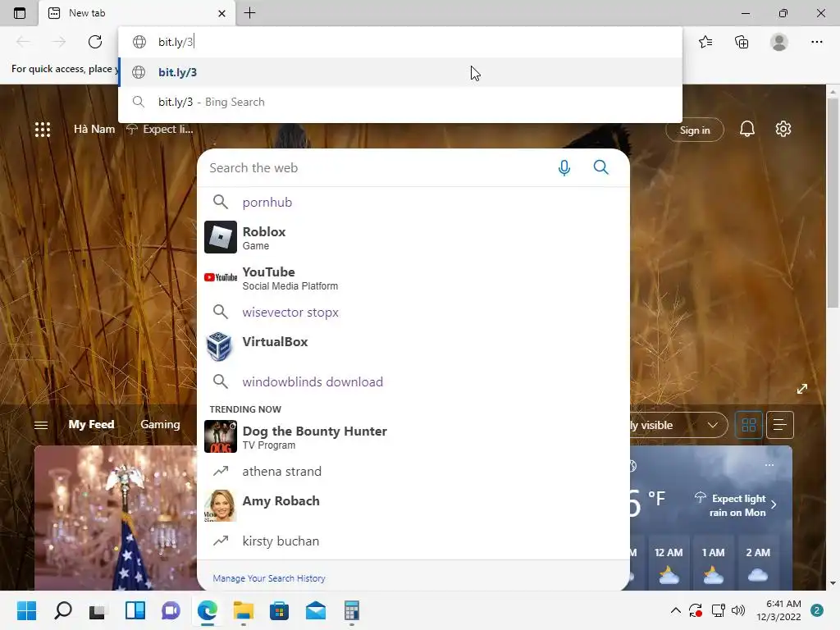Viewport: 840px width, 630px height.
Task: Click the Sign in button
Action: point(694,130)
